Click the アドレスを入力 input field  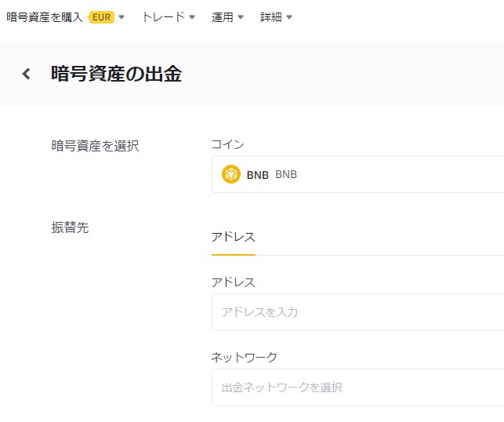tap(357, 312)
